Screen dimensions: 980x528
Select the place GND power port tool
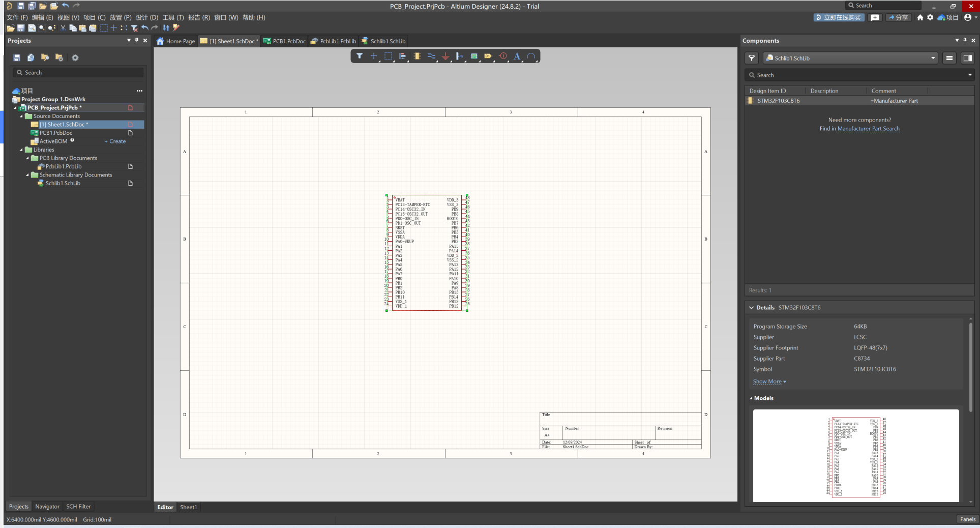pyautogui.click(x=446, y=56)
